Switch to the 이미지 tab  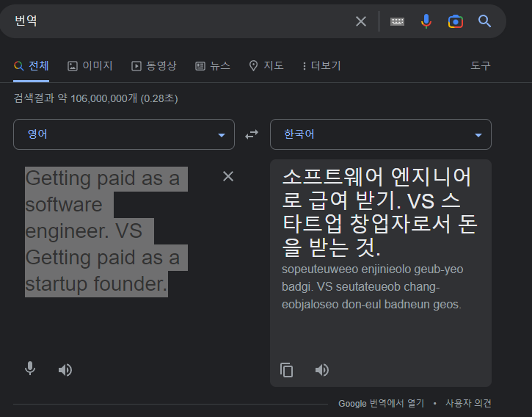coord(90,65)
